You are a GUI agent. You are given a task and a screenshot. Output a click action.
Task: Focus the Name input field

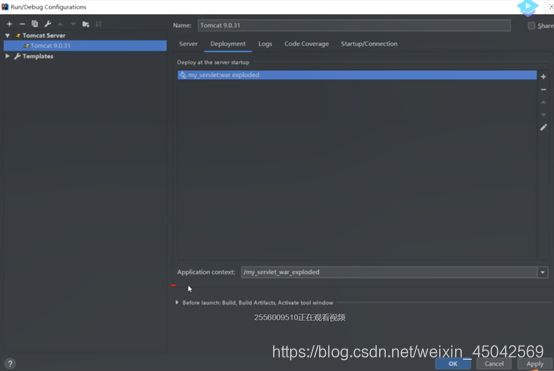tap(354, 25)
